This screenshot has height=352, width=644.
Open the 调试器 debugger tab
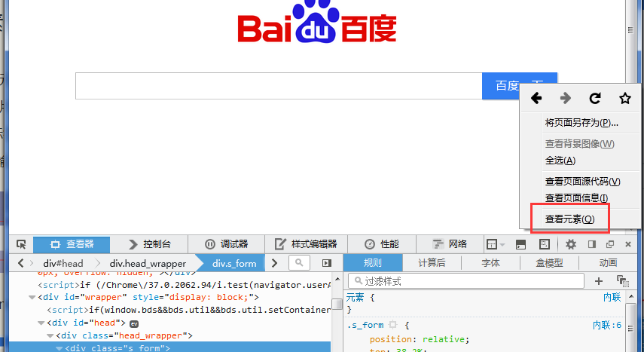pos(227,244)
